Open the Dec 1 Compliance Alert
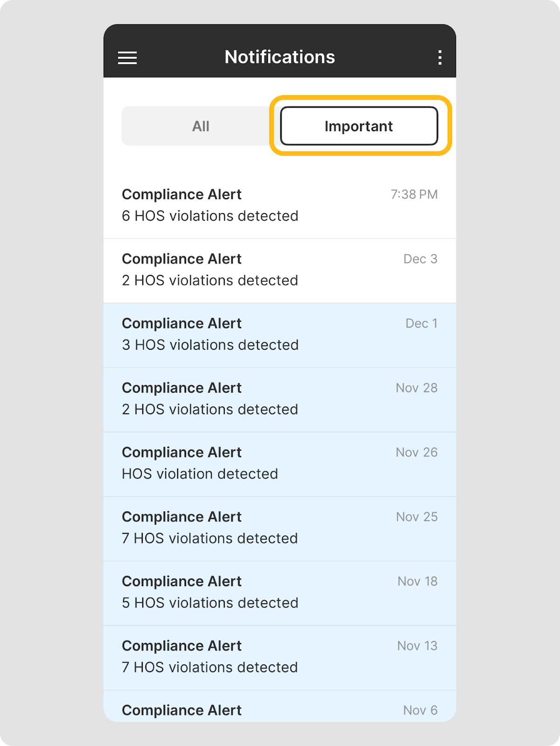The width and height of the screenshot is (560, 746). (x=279, y=334)
